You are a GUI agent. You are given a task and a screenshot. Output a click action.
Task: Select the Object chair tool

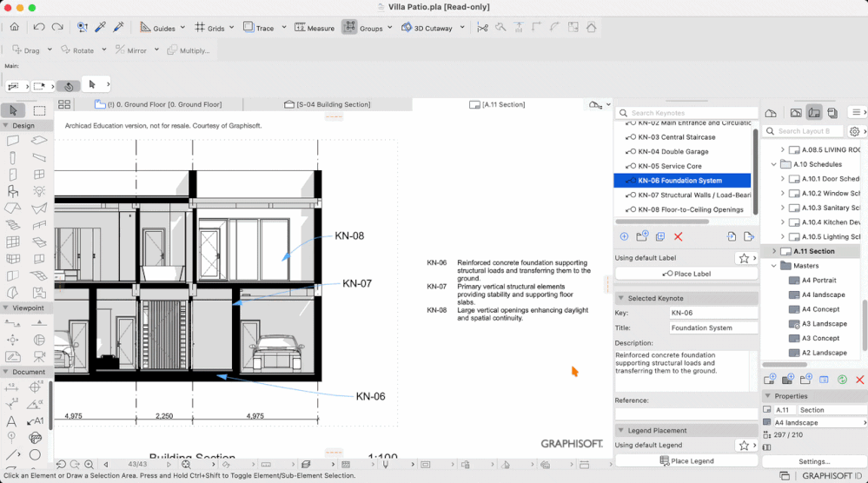13,191
